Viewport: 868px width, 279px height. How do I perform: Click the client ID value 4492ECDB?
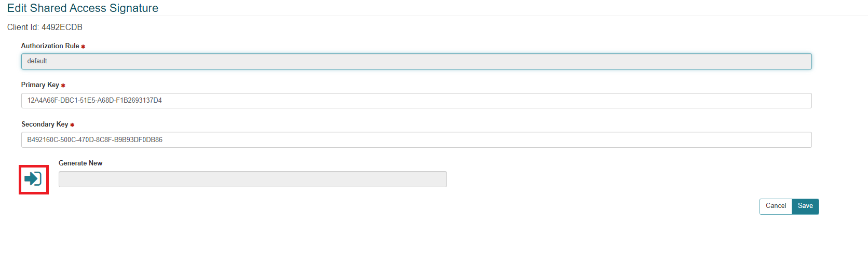pyautogui.click(x=62, y=27)
